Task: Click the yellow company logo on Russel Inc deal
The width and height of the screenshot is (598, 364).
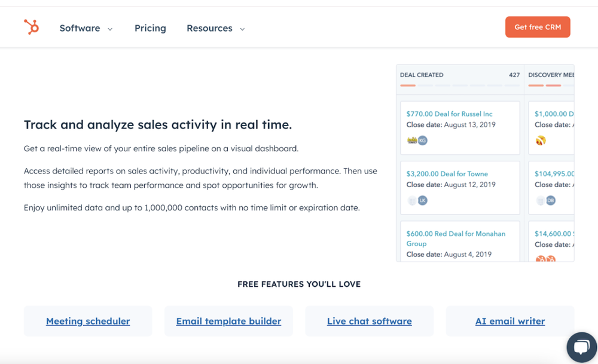Action: 411,141
